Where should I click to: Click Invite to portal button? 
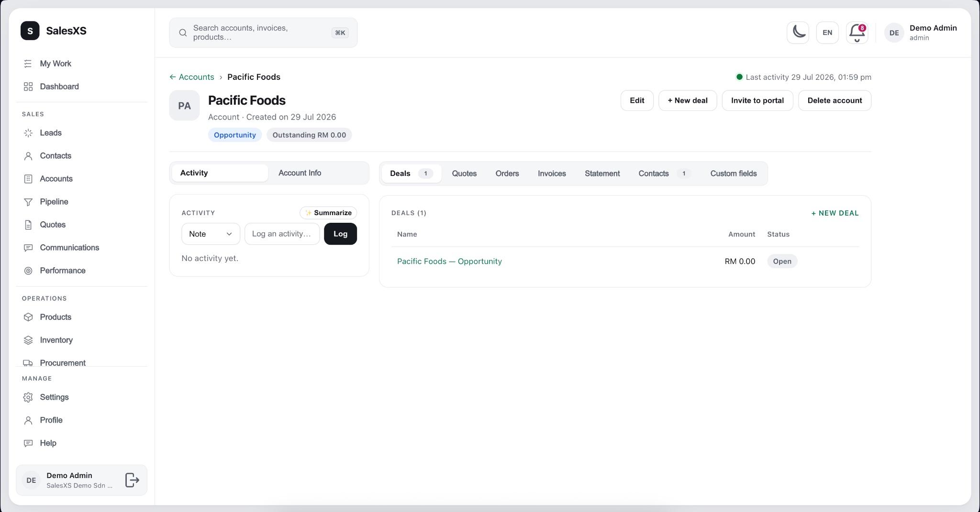tap(757, 100)
